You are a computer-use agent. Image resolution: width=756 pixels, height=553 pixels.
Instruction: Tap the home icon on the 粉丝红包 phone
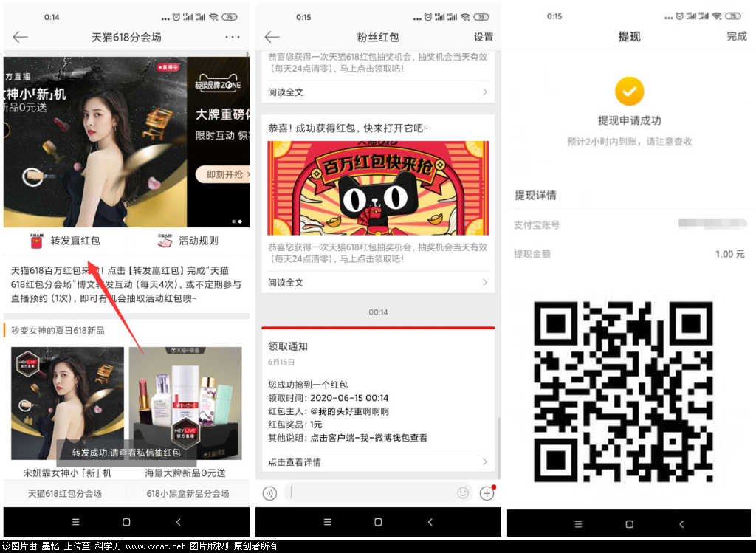(378, 522)
